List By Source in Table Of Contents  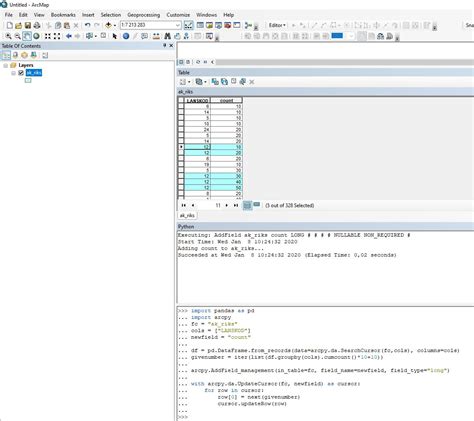point(15,55)
